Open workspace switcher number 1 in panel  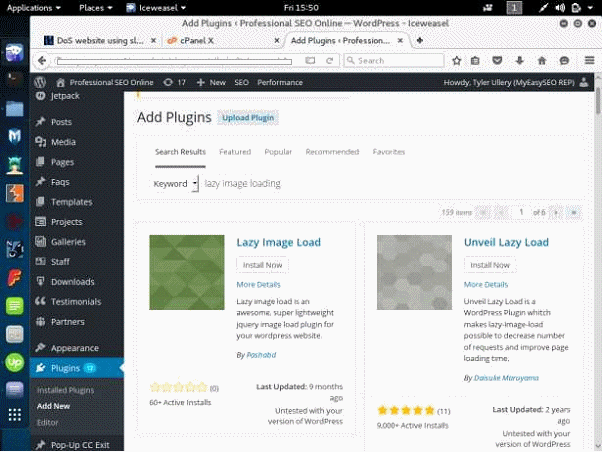(x=514, y=7)
